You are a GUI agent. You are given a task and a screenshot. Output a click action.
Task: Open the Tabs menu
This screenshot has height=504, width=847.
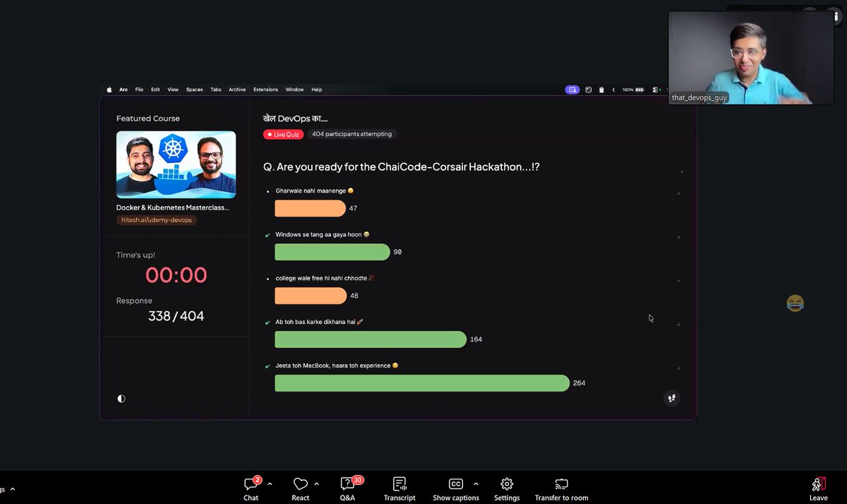(216, 90)
